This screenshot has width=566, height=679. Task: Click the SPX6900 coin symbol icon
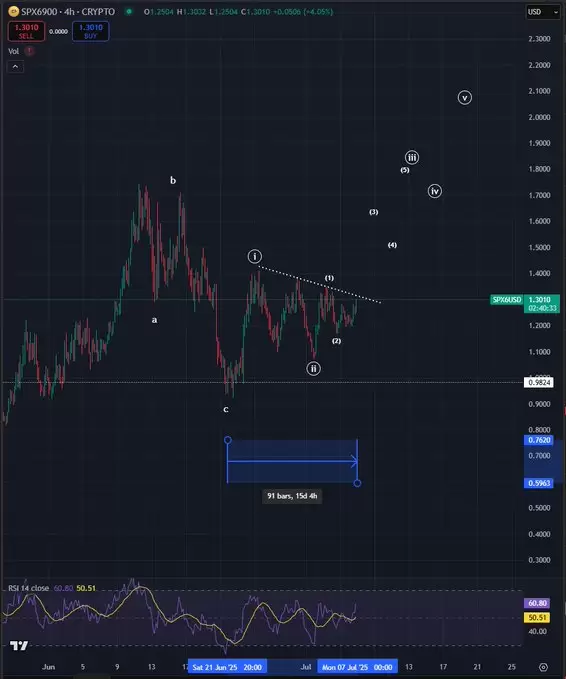pyautogui.click(x=13, y=11)
